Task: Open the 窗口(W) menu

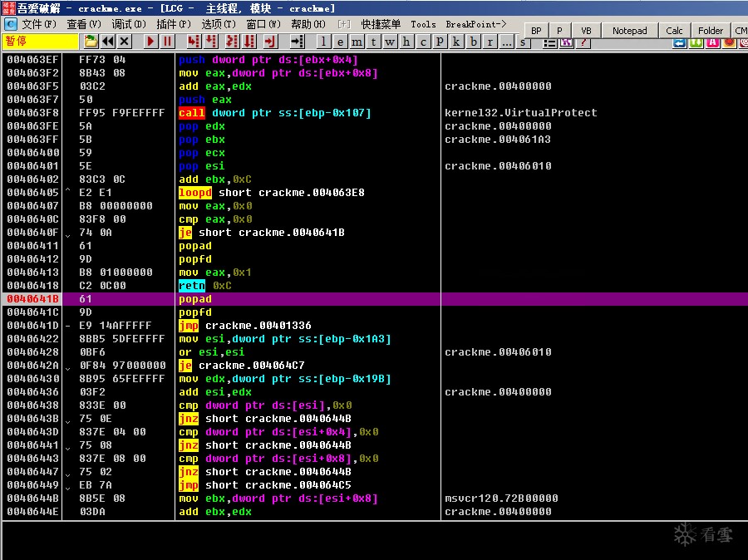Action: point(263,24)
